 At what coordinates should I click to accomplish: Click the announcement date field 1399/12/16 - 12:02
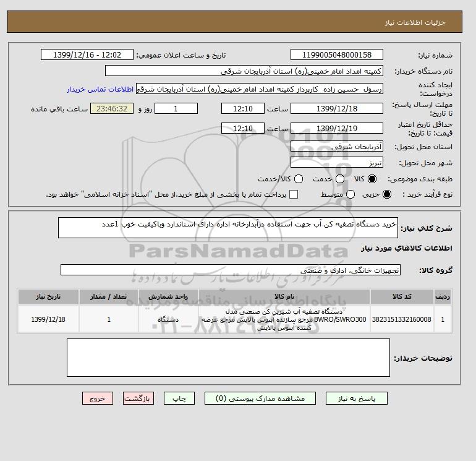[87, 54]
